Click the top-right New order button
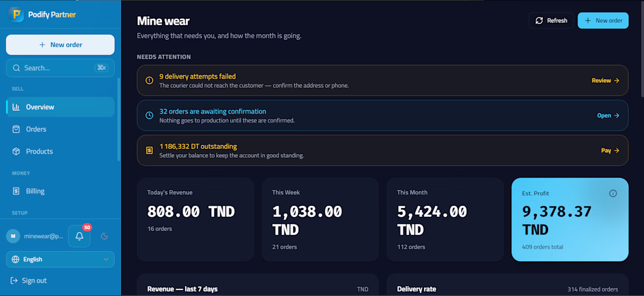644x296 pixels. (603, 21)
